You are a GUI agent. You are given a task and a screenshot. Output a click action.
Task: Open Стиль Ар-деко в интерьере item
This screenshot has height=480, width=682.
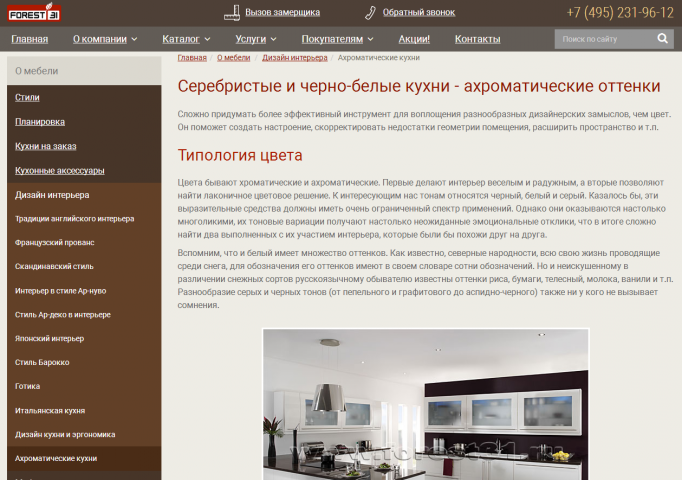(63, 314)
